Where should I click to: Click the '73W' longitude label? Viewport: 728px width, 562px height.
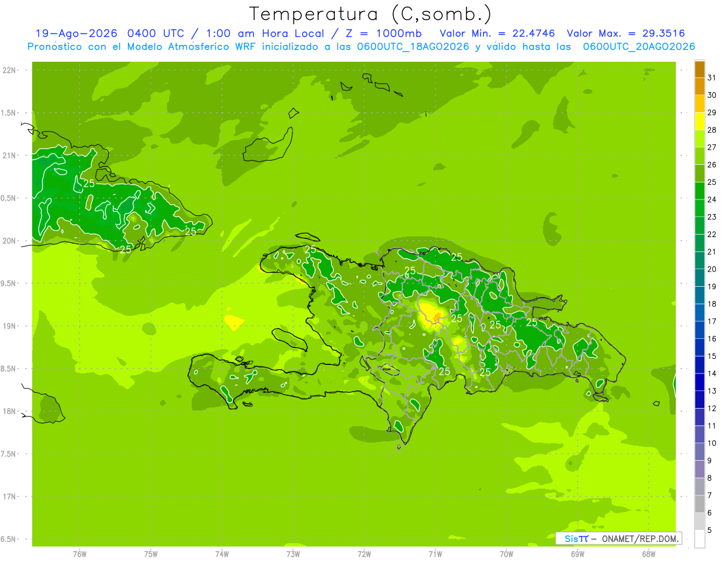[x=293, y=554]
